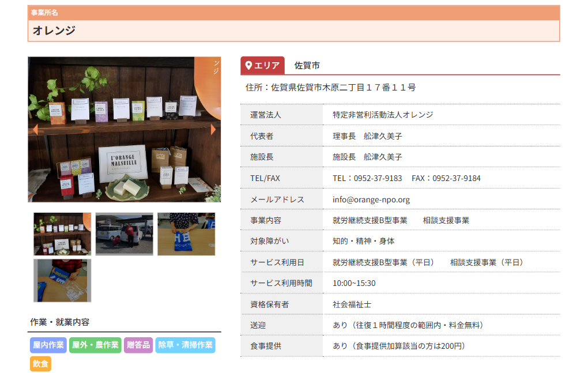The image size is (588, 373).
Task: Select the 贈答品 tag
Action: pyautogui.click(x=138, y=345)
